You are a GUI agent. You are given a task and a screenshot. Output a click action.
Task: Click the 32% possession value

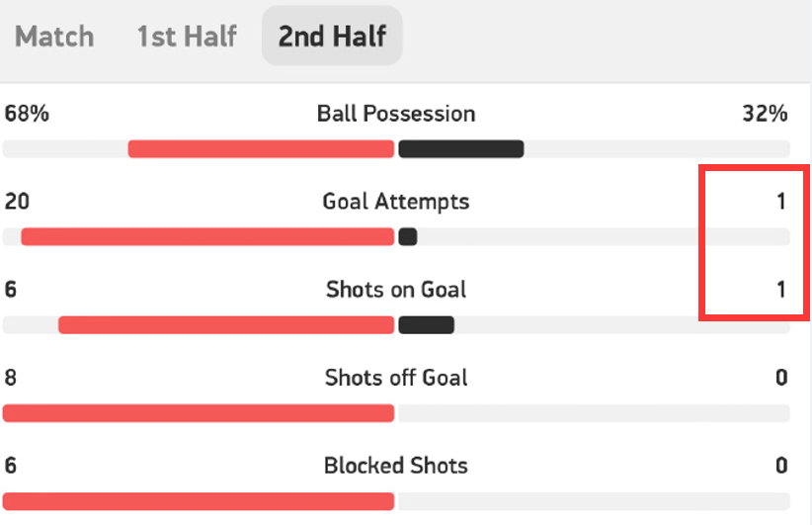765,114
